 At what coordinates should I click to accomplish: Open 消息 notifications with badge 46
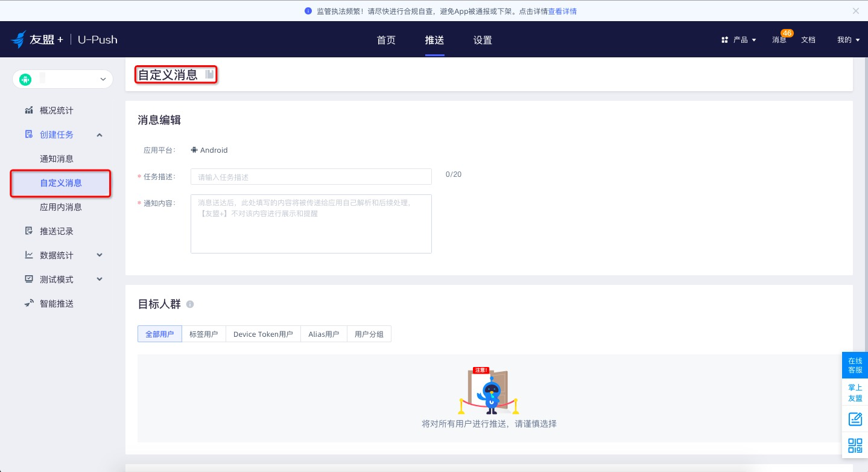779,40
